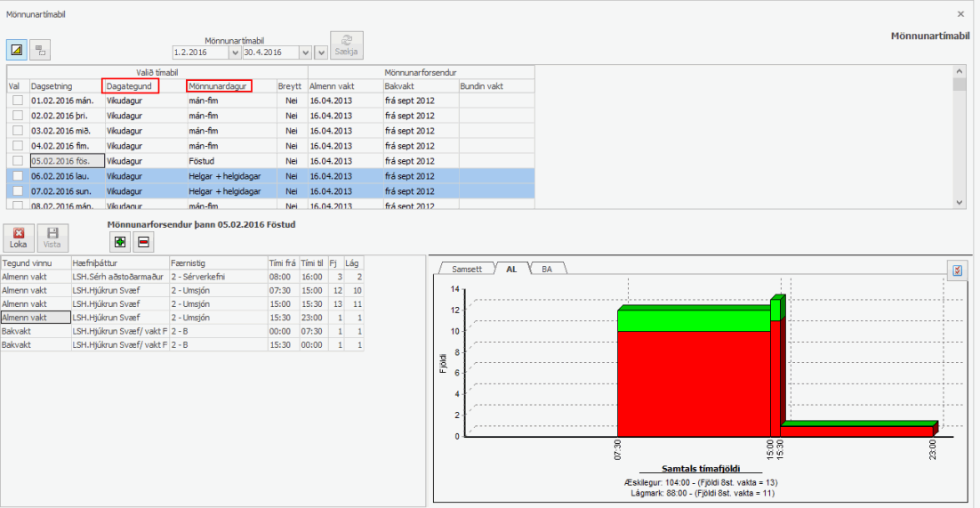Click the end date field 30.4.2016
Image resolution: width=980 pixels, height=508 pixels.
coord(271,52)
